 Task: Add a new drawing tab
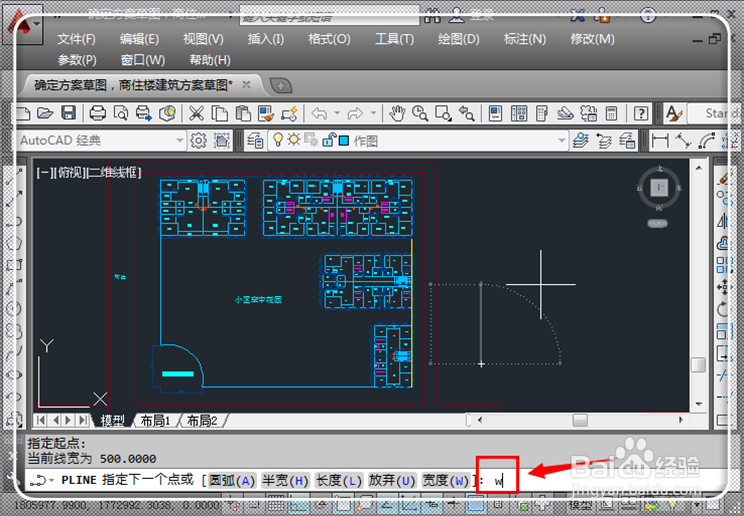click(x=280, y=86)
